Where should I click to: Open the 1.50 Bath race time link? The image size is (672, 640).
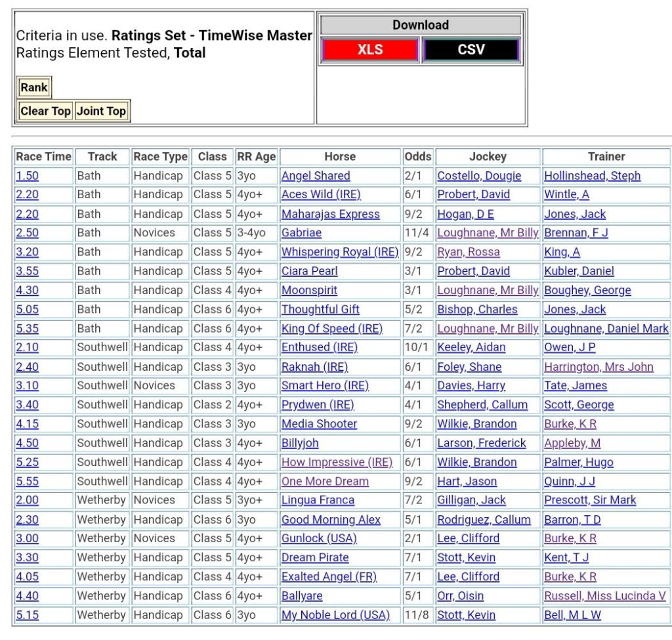(x=27, y=176)
